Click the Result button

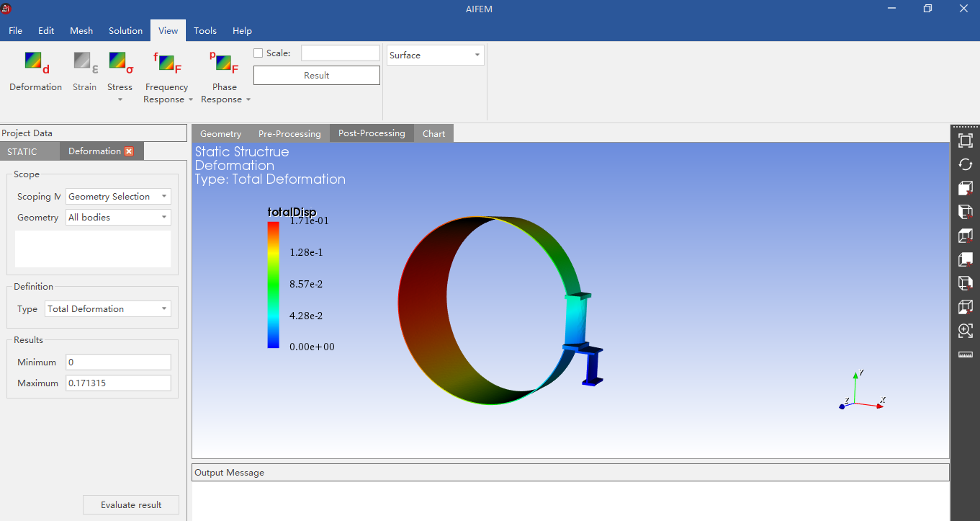pyautogui.click(x=317, y=76)
